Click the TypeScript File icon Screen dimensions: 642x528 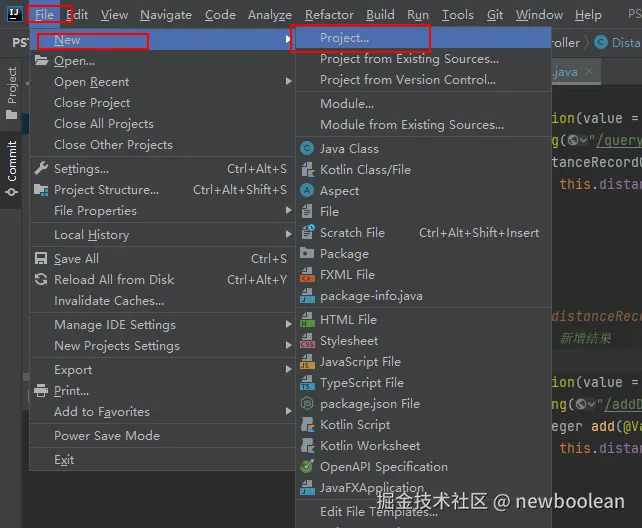click(307, 382)
